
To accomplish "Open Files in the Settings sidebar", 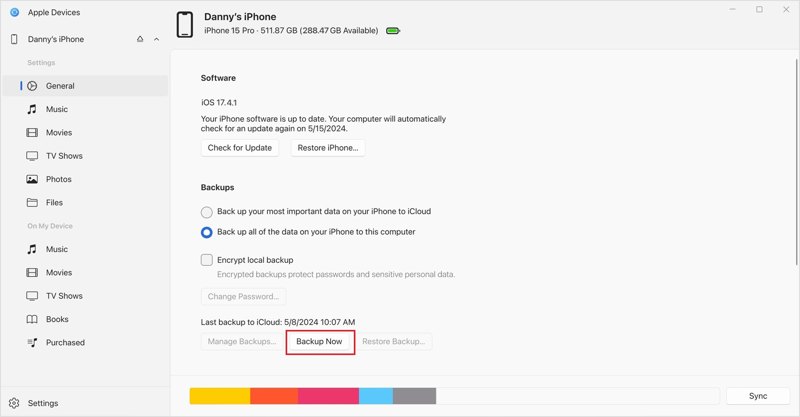I will pos(54,202).
